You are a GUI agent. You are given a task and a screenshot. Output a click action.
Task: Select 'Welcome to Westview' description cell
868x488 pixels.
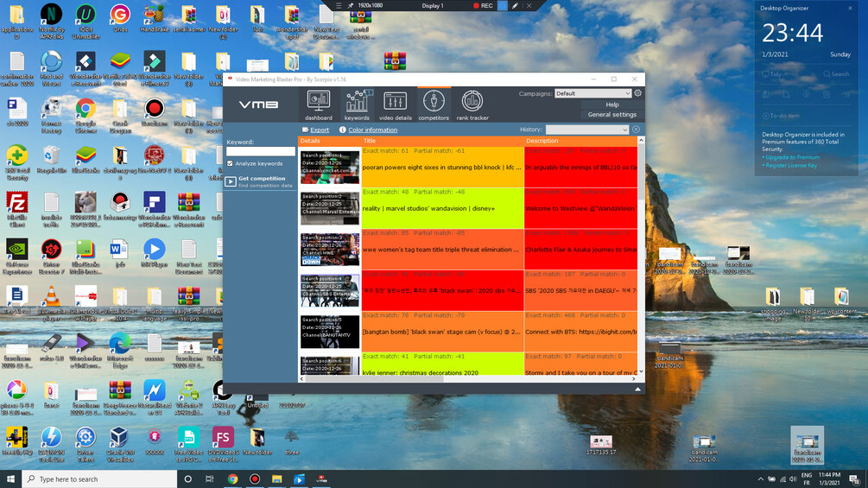coord(580,208)
